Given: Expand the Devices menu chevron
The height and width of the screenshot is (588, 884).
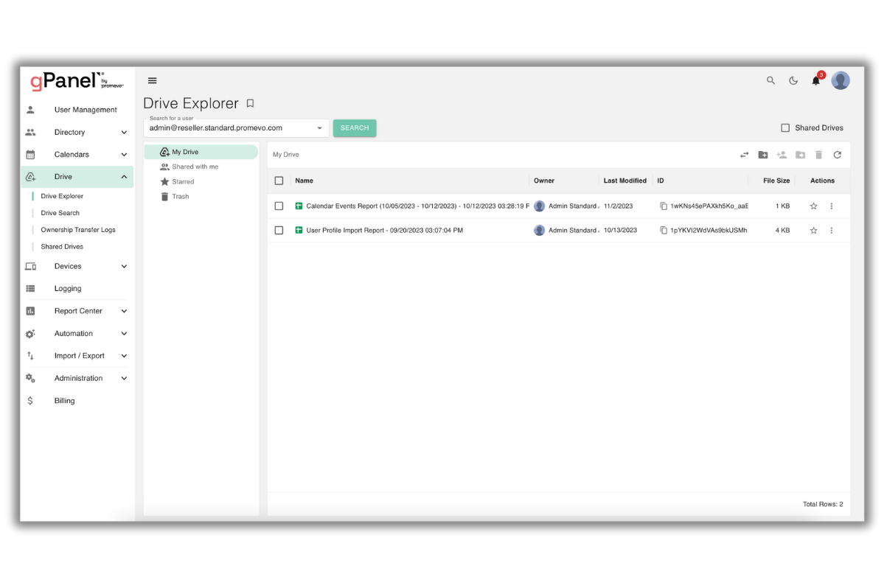Looking at the screenshot, I should (x=124, y=267).
